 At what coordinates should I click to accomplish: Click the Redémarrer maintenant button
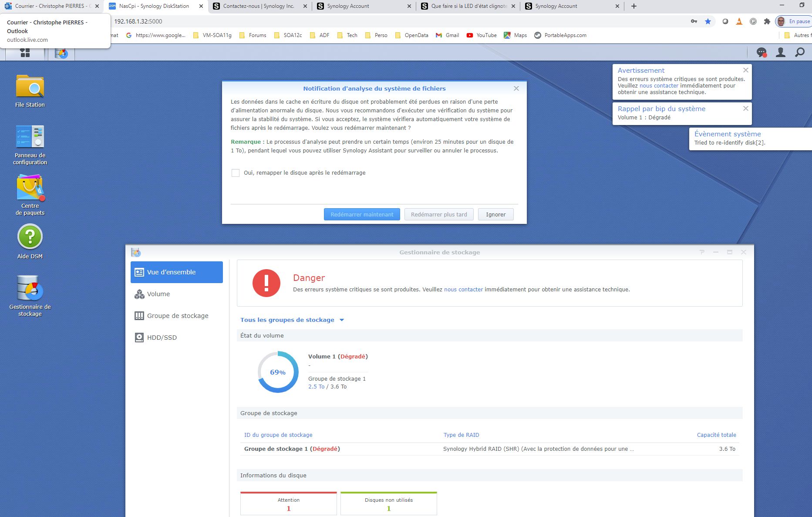point(362,214)
